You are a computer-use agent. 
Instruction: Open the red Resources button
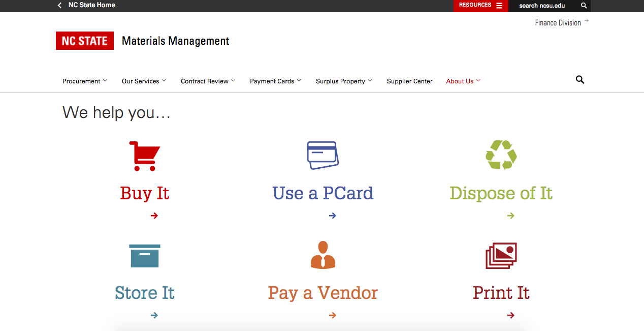[x=480, y=6]
